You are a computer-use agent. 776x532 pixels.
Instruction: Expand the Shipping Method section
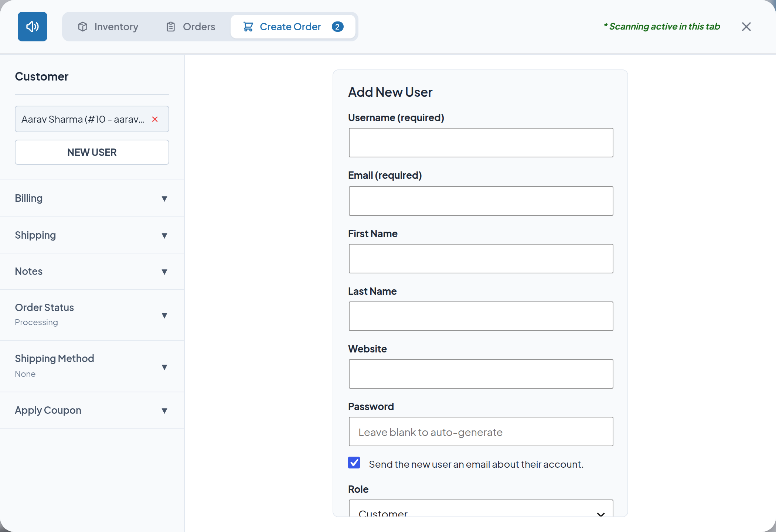pyautogui.click(x=92, y=366)
